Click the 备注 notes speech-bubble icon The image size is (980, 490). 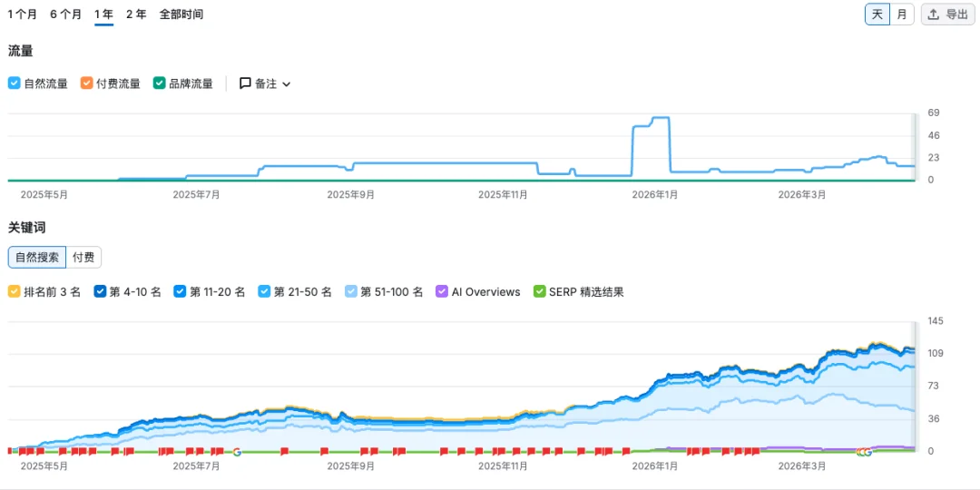(x=246, y=83)
